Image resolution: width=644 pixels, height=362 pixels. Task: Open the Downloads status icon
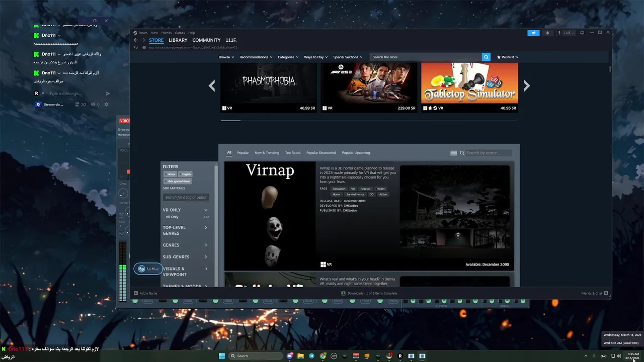[343, 293]
